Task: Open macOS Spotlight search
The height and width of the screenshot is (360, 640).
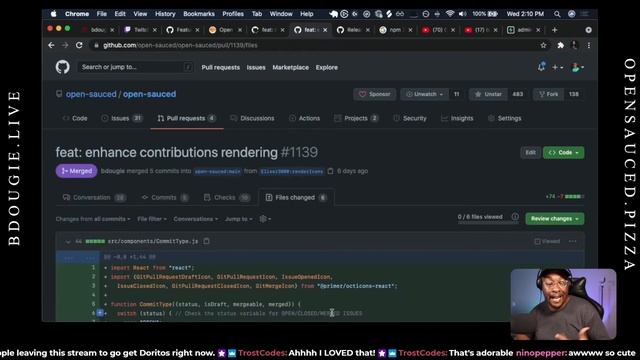Action: [x=557, y=14]
